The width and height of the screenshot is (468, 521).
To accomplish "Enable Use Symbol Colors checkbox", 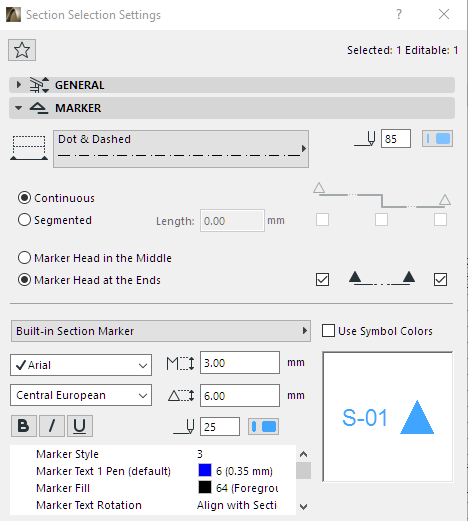I will [328, 331].
